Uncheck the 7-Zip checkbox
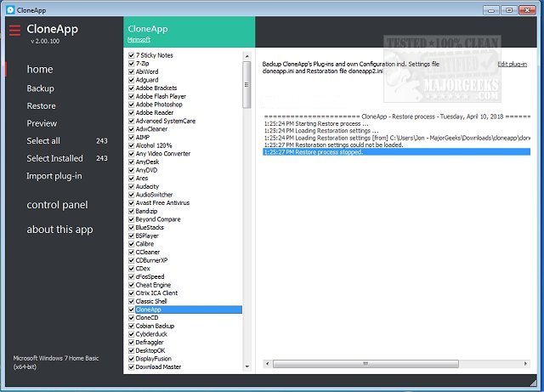544x392 pixels. (131, 64)
